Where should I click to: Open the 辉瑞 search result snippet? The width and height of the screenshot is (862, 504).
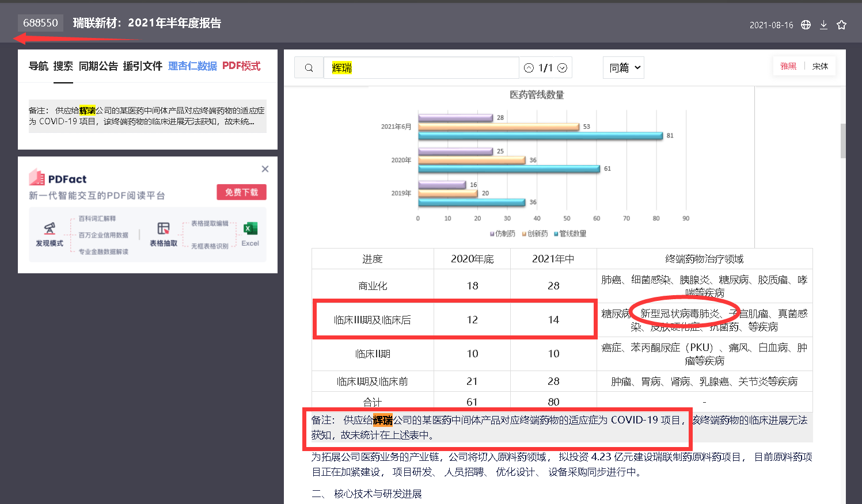point(147,116)
